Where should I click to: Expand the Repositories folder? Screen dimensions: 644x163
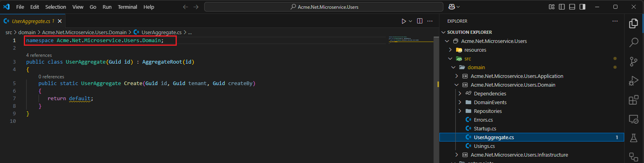click(460, 111)
